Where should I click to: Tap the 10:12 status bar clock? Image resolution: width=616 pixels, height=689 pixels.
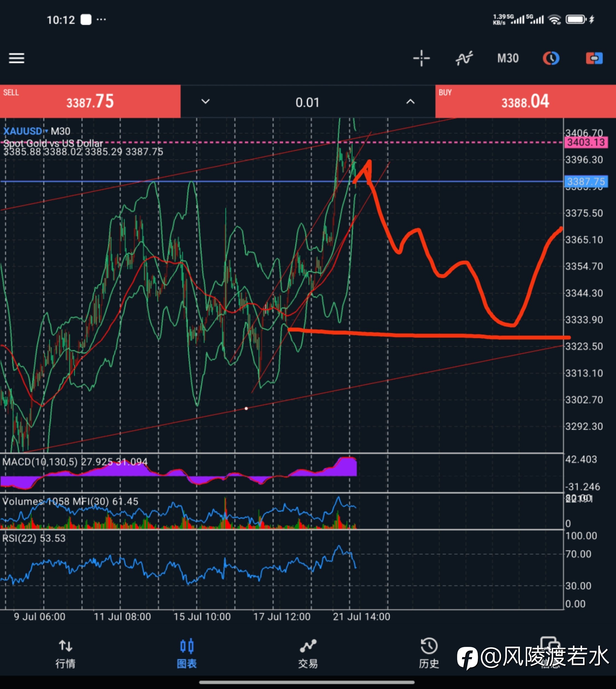pos(61,20)
